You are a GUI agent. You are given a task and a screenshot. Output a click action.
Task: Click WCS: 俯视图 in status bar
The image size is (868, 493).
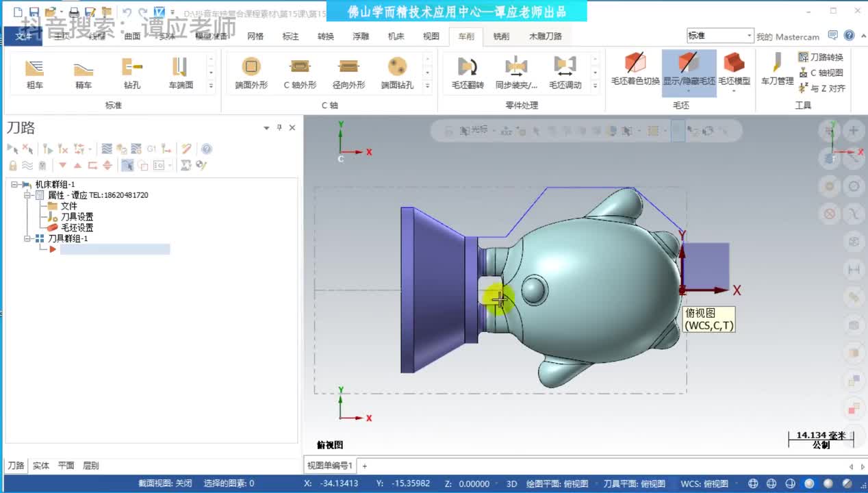pyautogui.click(x=704, y=483)
